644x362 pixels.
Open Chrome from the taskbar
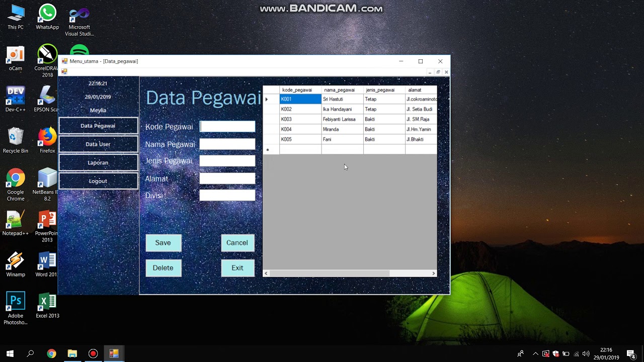coord(51,353)
